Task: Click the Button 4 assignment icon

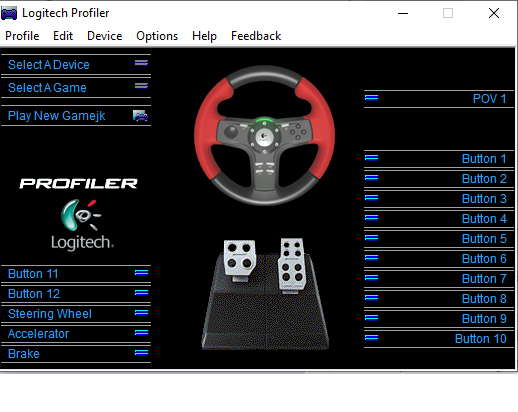Action: click(x=371, y=218)
